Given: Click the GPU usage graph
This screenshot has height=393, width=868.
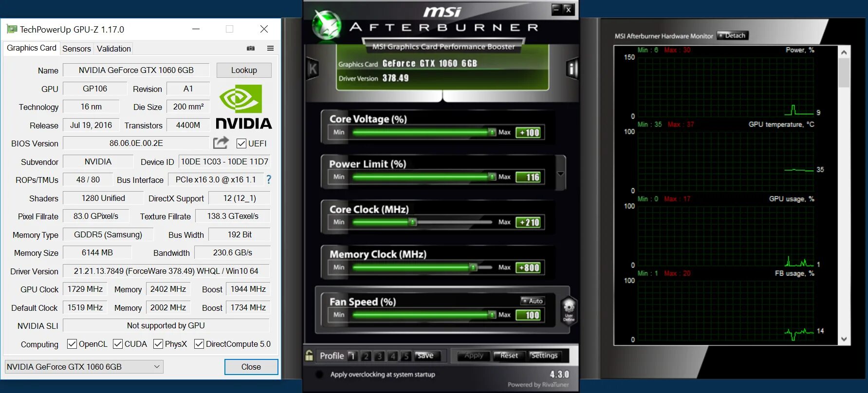Looking at the screenshot, I should (725, 235).
